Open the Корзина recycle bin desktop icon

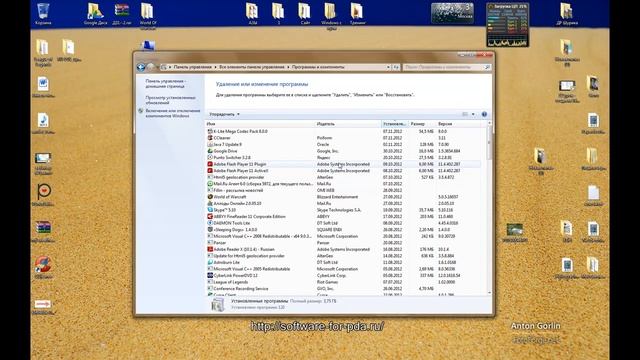pyautogui.click(x=43, y=14)
